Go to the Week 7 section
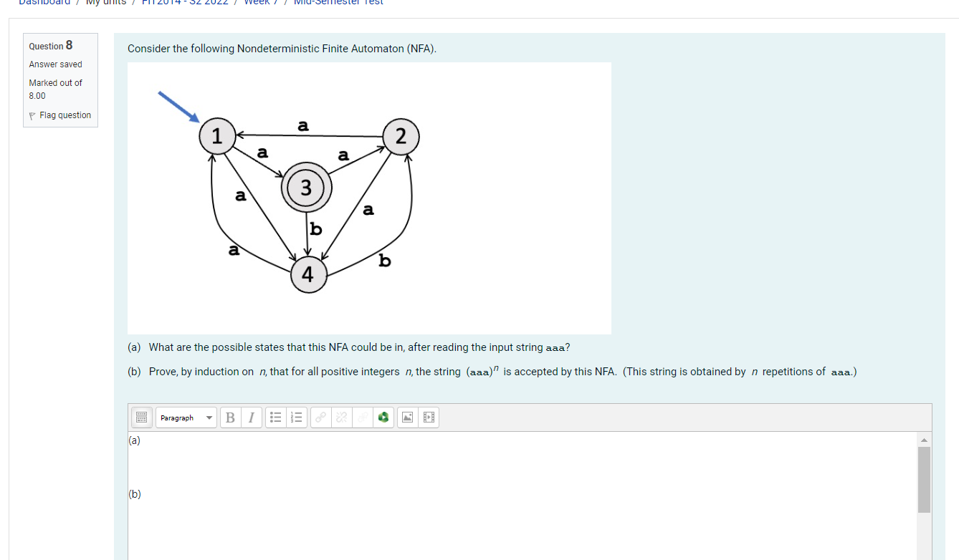Image resolution: width=959 pixels, height=560 pixels. coord(260,3)
